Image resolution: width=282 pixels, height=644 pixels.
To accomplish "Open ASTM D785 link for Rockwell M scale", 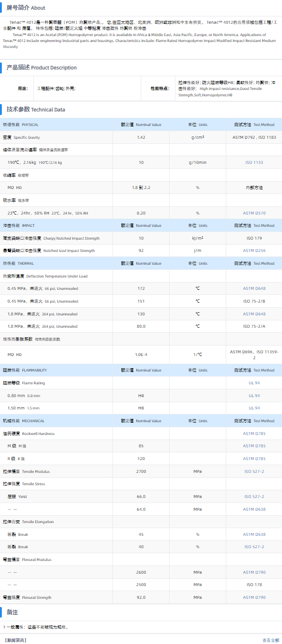I will (254, 446).
